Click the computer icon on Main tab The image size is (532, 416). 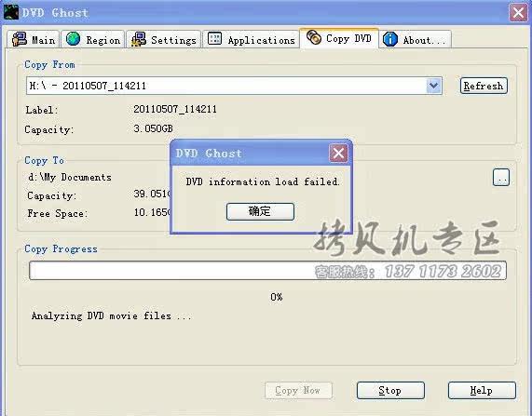[20, 39]
